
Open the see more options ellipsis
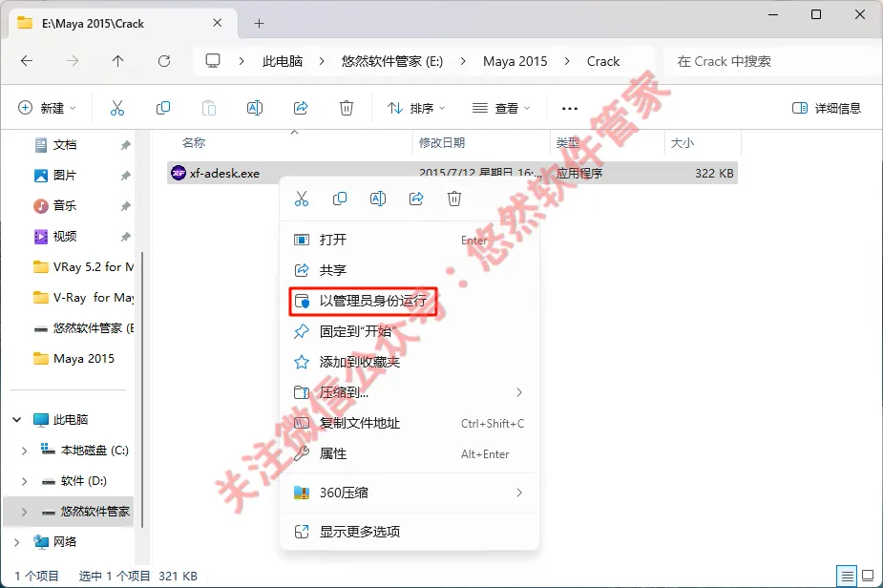coord(569,108)
